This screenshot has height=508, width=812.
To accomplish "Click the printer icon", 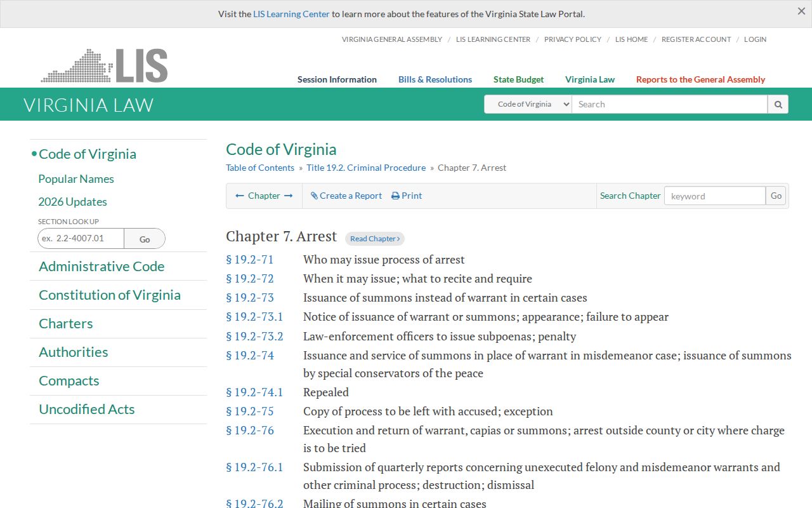I will coord(395,196).
